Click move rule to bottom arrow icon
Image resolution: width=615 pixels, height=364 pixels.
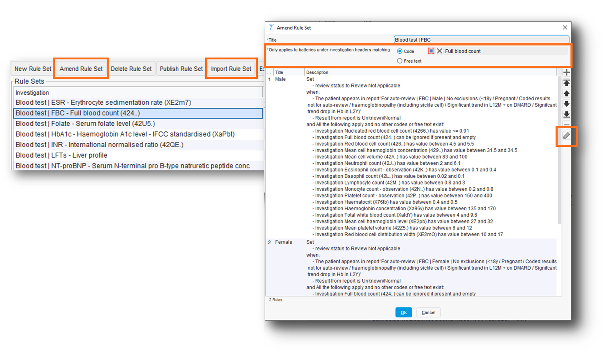click(567, 114)
